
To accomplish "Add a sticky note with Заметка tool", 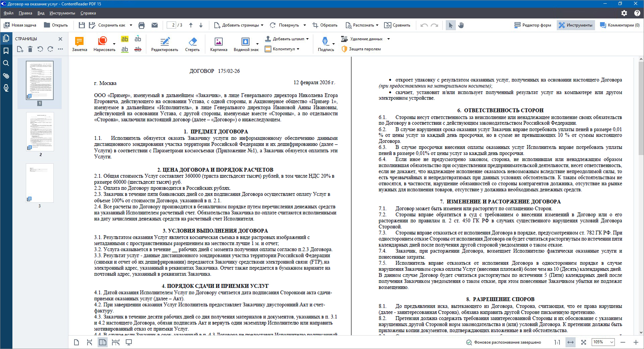I will [79, 44].
